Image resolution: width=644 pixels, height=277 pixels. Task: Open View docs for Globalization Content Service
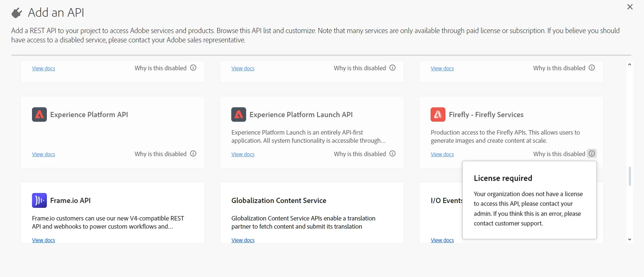[243, 240]
